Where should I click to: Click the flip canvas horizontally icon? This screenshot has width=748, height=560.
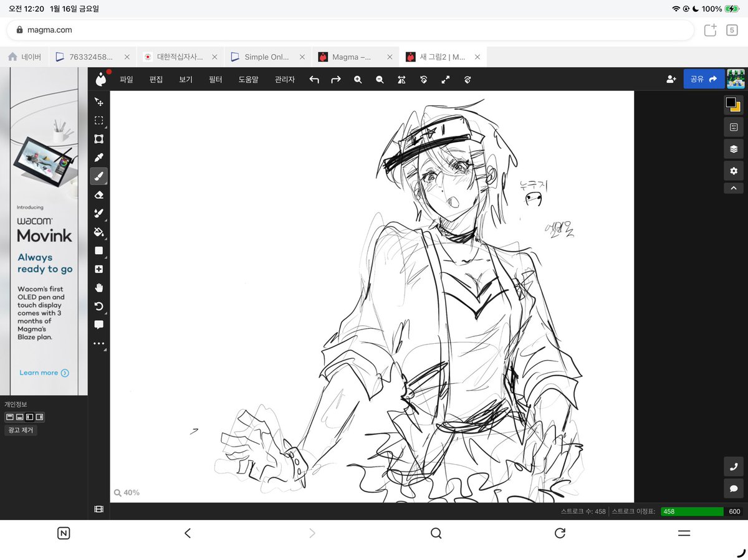coord(401,80)
